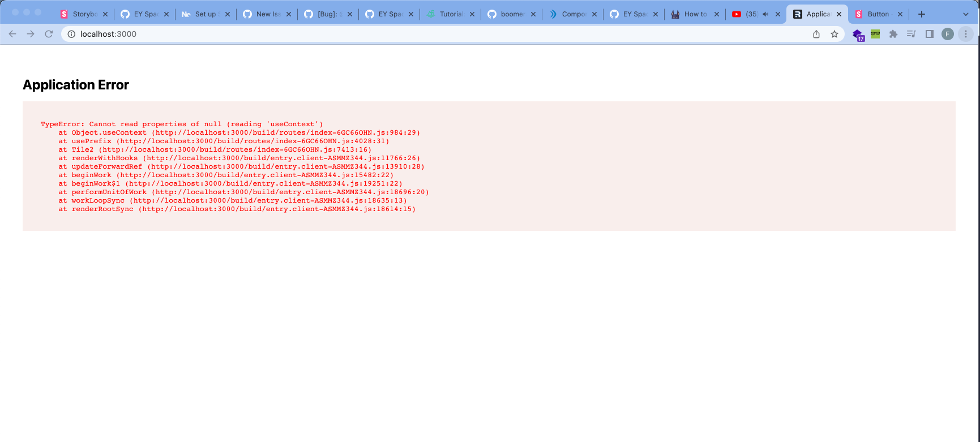Image resolution: width=980 pixels, height=442 pixels.
Task: Mute the YouTube tab's speaker icon
Action: pyautogui.click(x=765, y=14)
